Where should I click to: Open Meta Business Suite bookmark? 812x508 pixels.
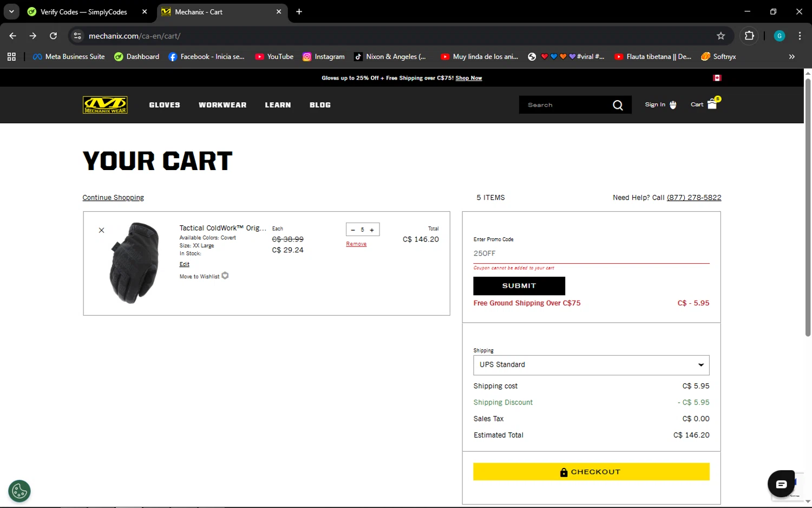(x=69, y=56)
